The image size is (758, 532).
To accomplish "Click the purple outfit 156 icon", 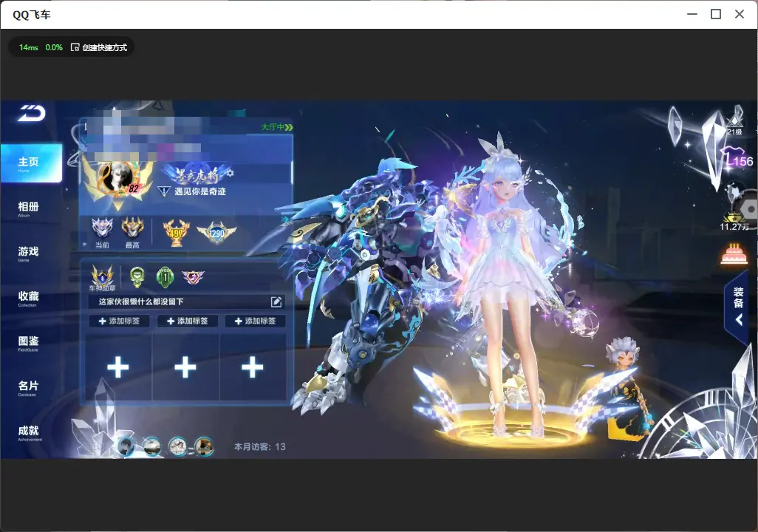I will (738, 159).
